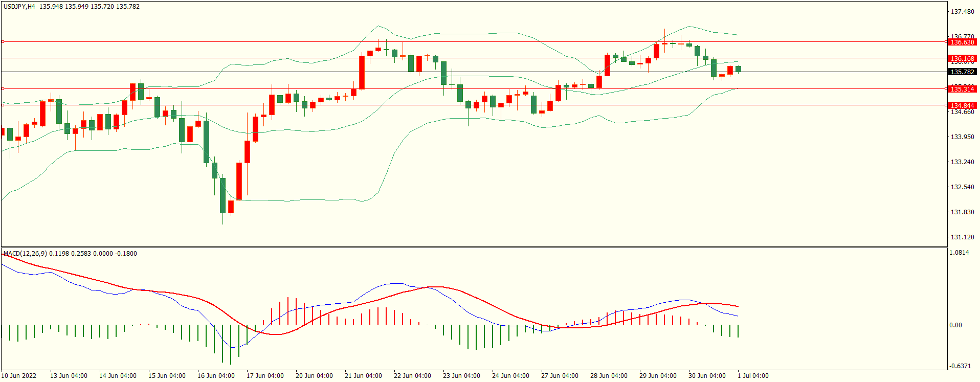
Task: Click the 10 Jun 2022 date label
Action: [19, 376]
